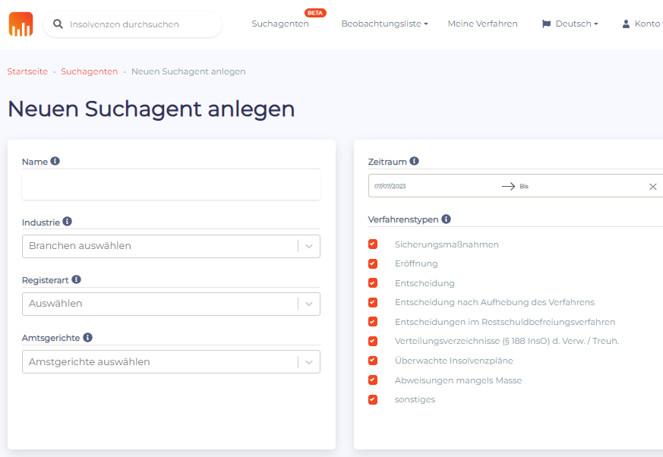This screenshot has height=457, width=663.
Task: Open the Amtsgerichte auswählen dropdown
Action: (170, 362)
